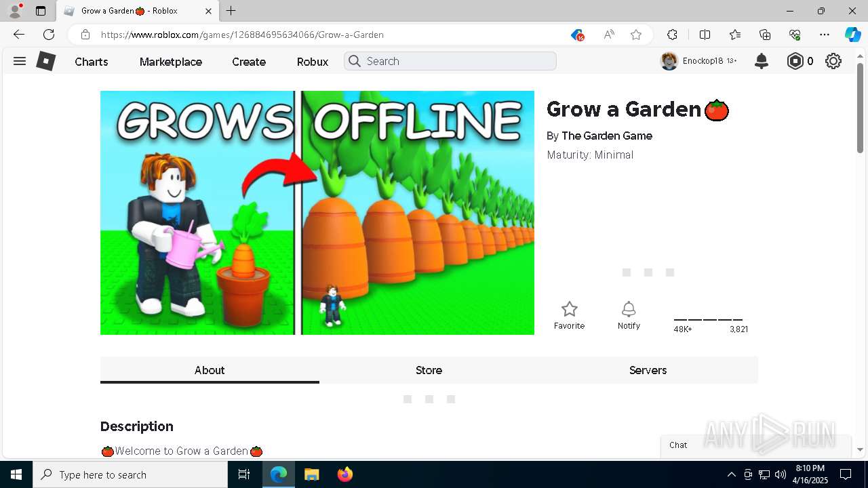Open Task View on taskbar
This screenshot has height=488, width=868.
coord(244,474)
